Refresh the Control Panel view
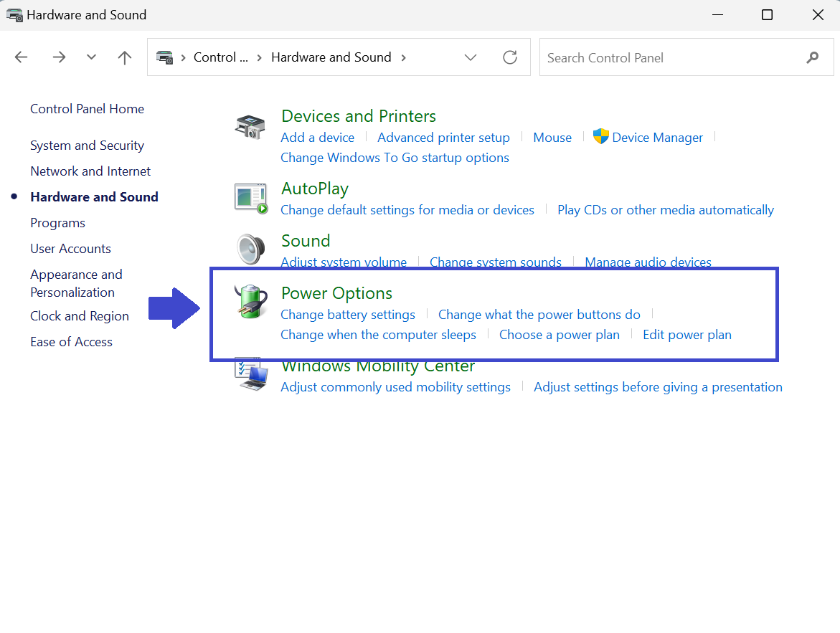This screenshot has width=840, height=633. coord(510,57)
